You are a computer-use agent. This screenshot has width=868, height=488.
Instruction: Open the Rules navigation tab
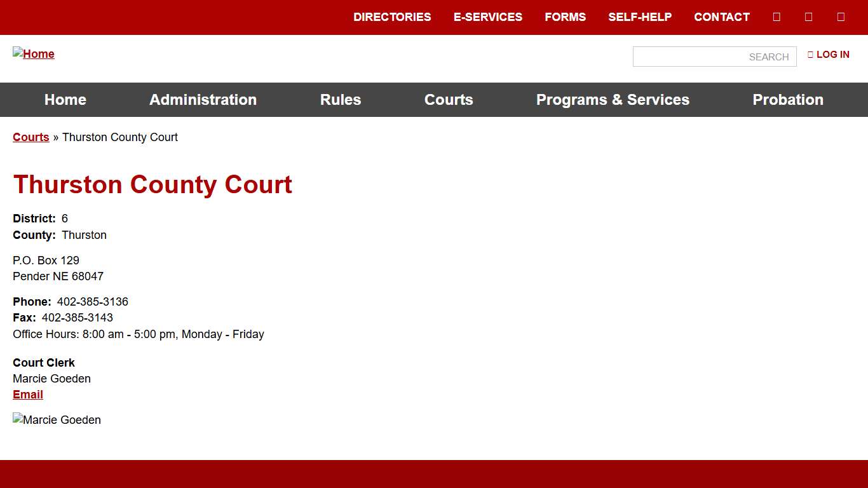point(341,100)
